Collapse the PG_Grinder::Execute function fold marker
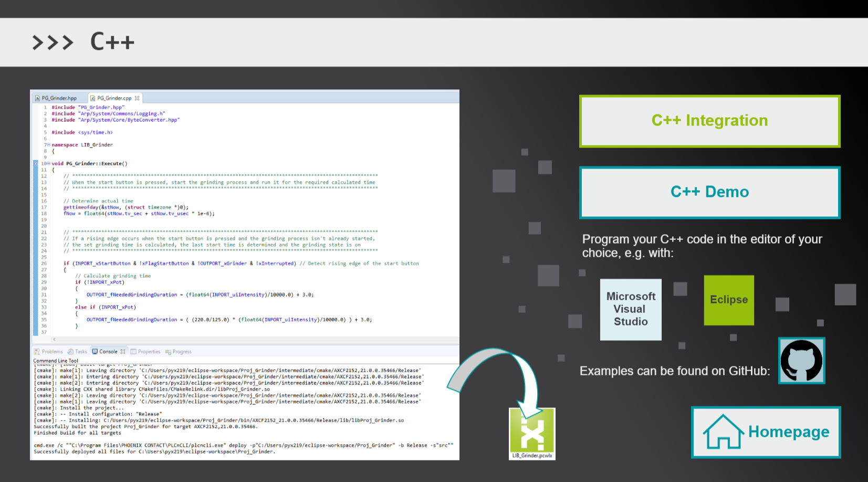Screen dimensions: 868x482 [x=48, y=164]
